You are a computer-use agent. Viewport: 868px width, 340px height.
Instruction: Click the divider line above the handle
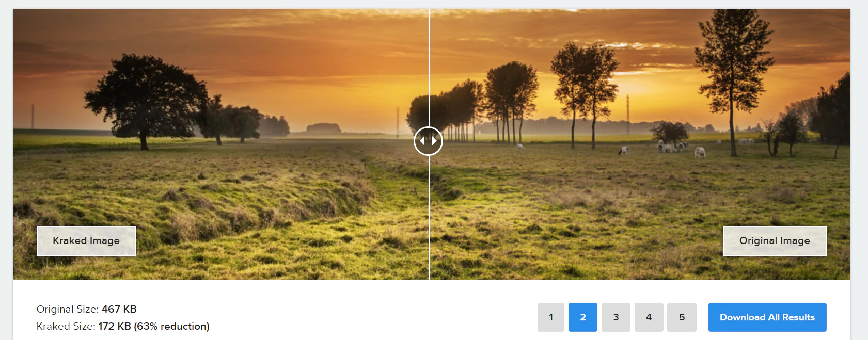429,68
